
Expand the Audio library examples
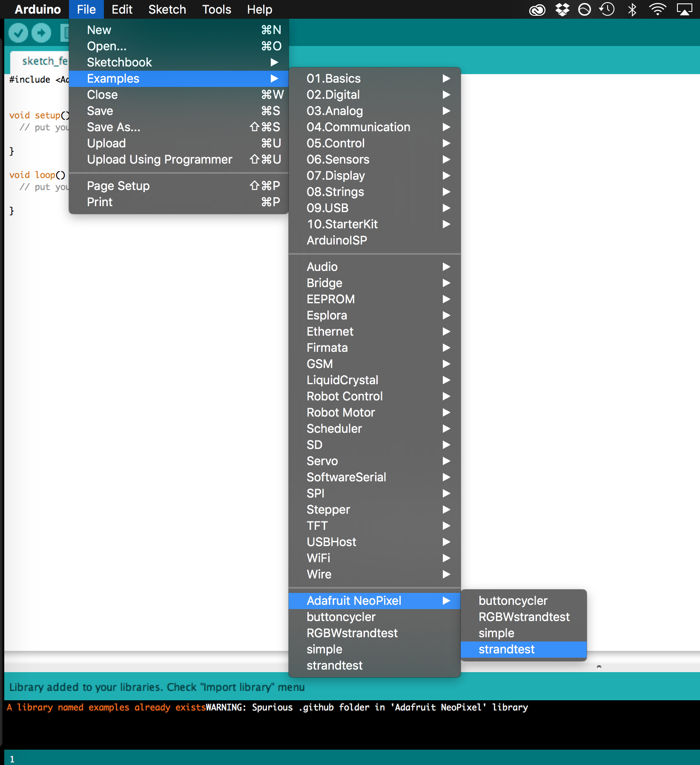[375, 267]
